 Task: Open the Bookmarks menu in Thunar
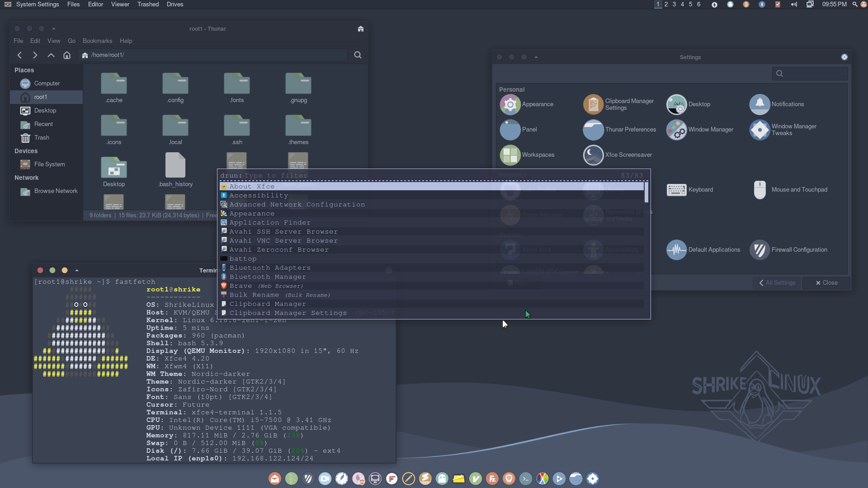point(97,41)
